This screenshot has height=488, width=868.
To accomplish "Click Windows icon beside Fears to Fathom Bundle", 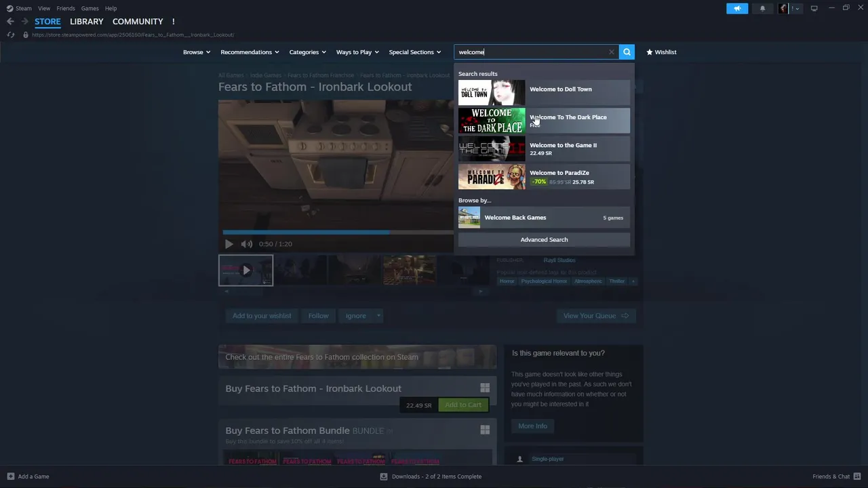I will click(x=485, y=430).
